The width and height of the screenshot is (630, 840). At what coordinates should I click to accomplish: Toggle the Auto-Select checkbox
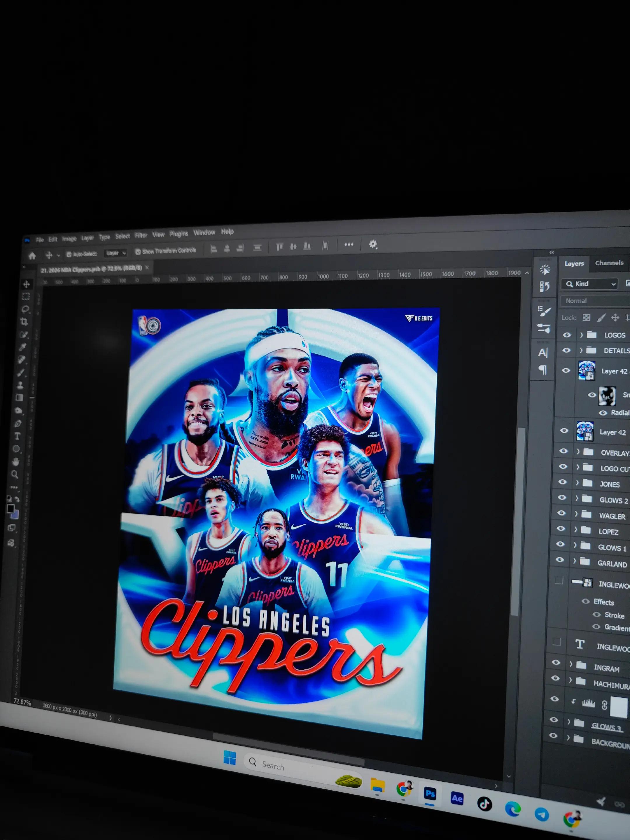coord(69,254)
